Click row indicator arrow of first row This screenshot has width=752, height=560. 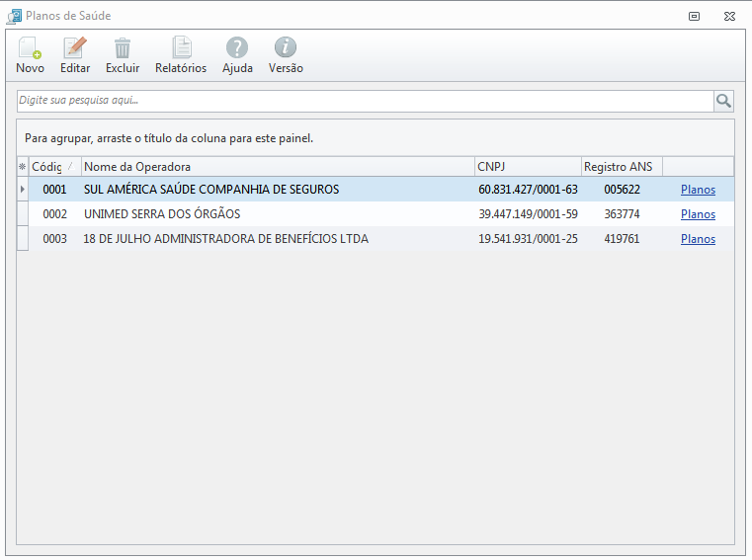23,190
